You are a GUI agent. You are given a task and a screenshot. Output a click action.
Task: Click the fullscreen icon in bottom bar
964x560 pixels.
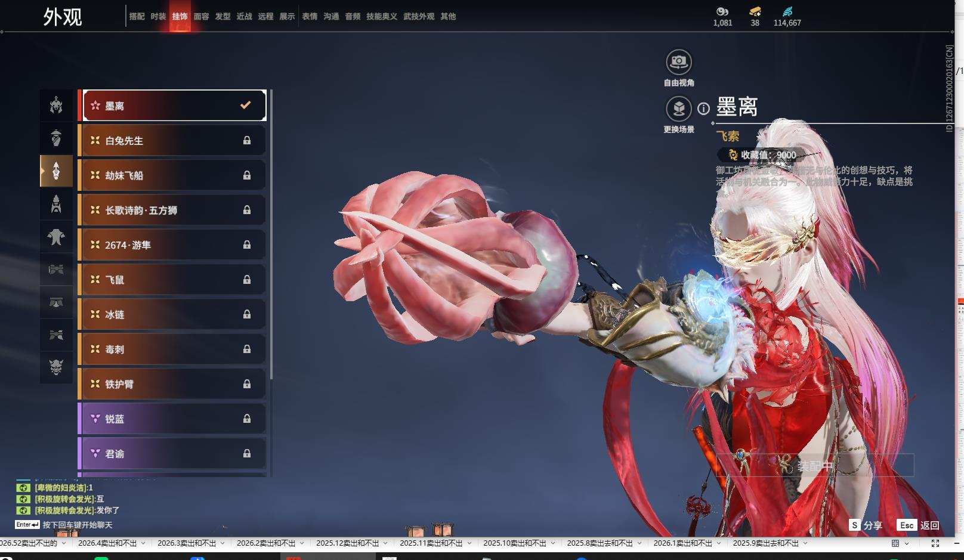pyautogui.click(x=935, y=543)
